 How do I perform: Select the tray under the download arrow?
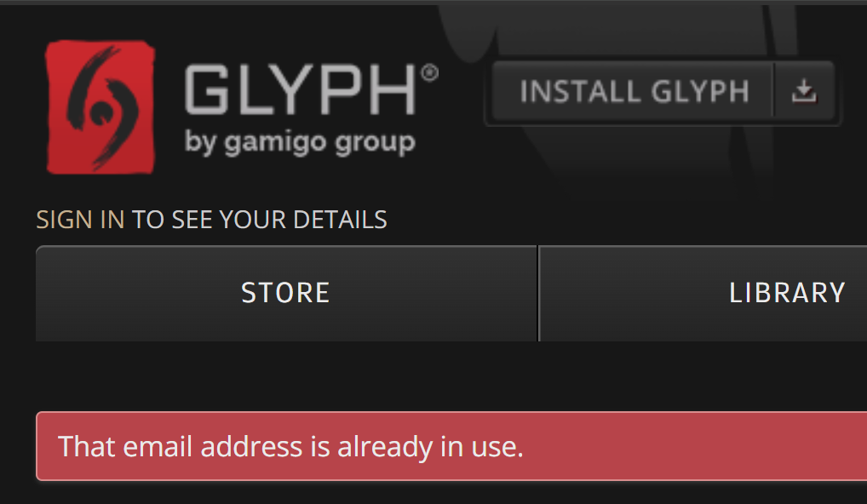point(803,99)
